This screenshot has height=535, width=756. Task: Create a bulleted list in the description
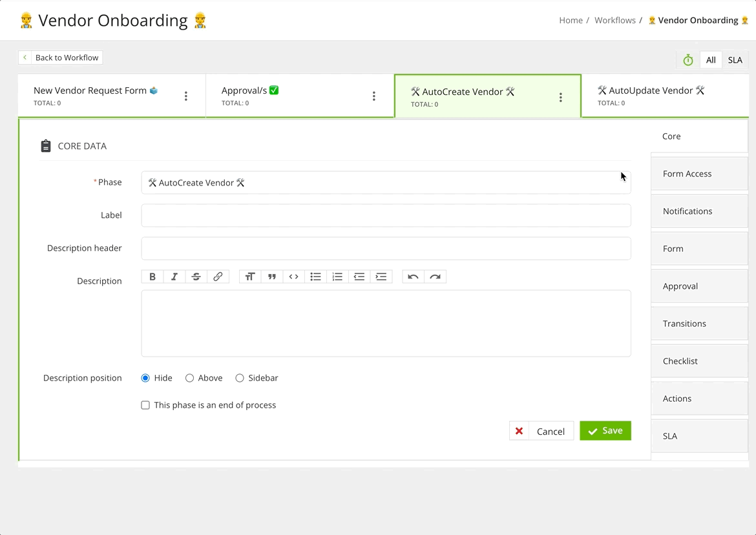pyautogui.click(x=315, y=276)
